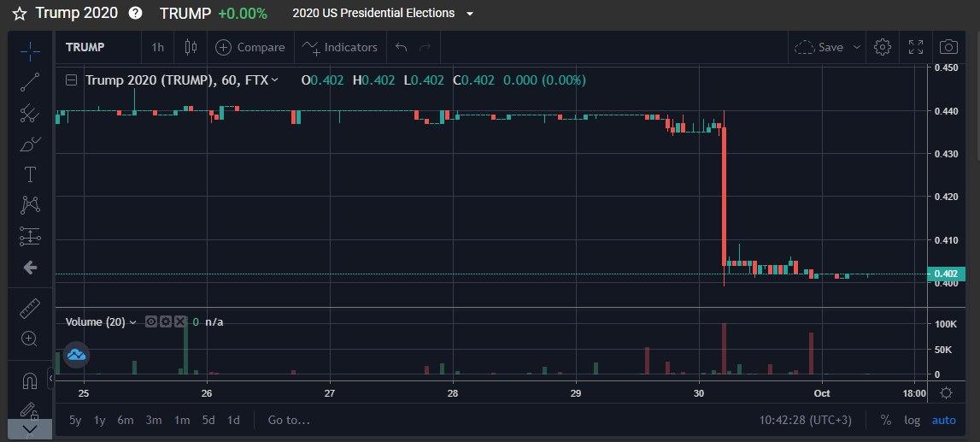The image size is (980, 442).
Task: Click the Compare button
Action: point(249,47)
